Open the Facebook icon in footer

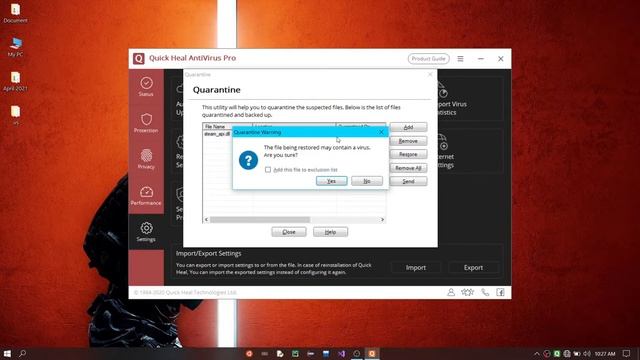coord(500,292)
